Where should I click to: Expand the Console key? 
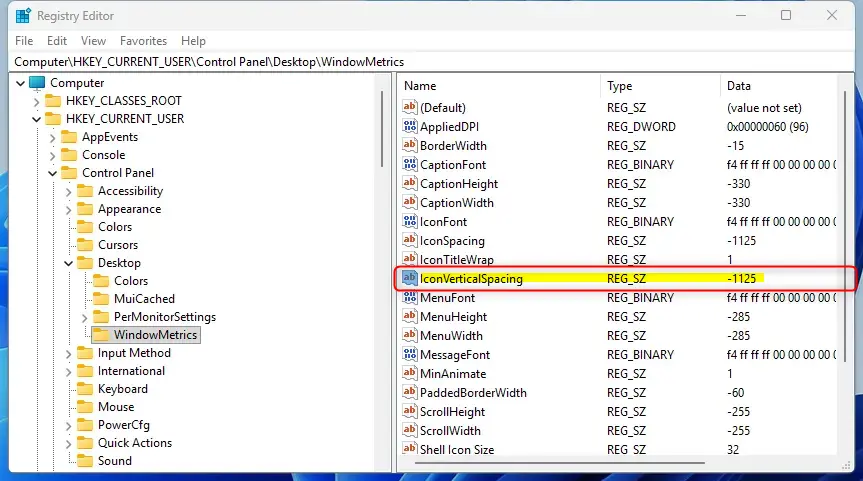(52, 155)
